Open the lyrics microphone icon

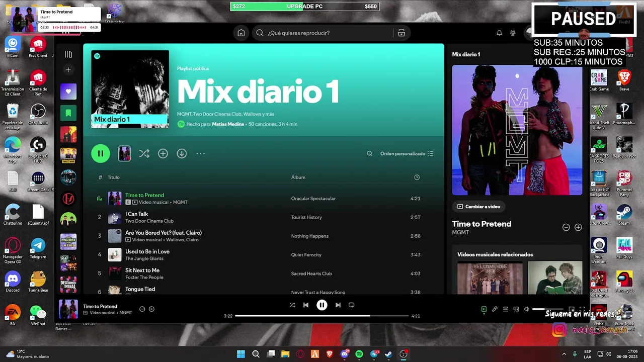[x=495, y=309]
